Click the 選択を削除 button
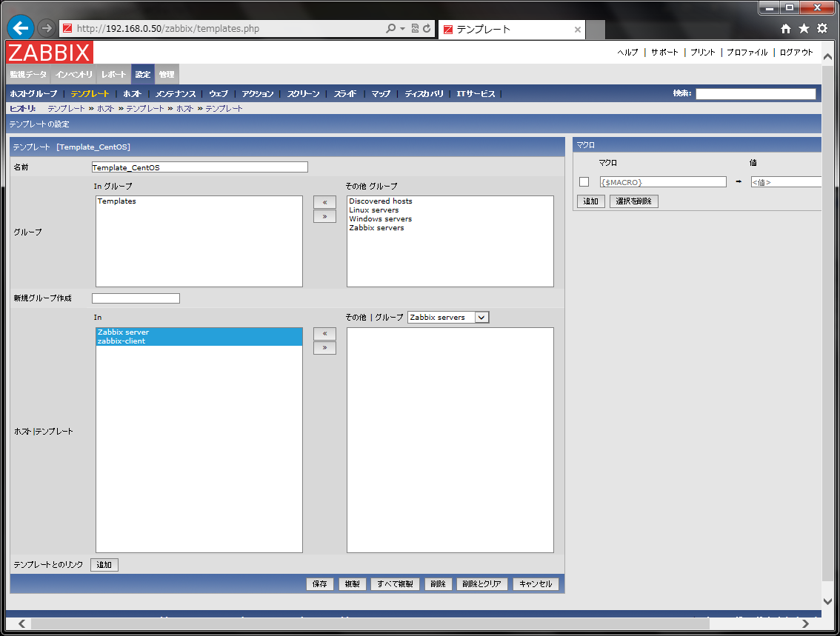This screenshot has width=840, height=636. (634, 201)
